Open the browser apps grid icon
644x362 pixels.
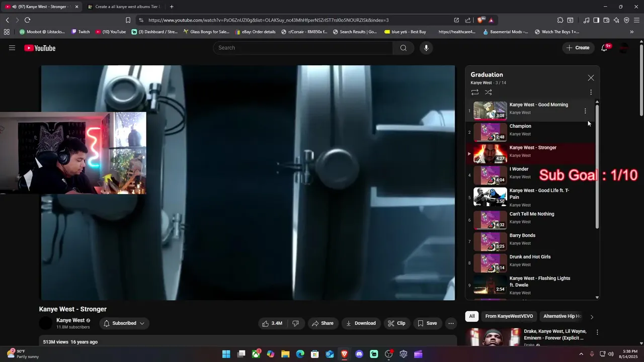point(7,32)
